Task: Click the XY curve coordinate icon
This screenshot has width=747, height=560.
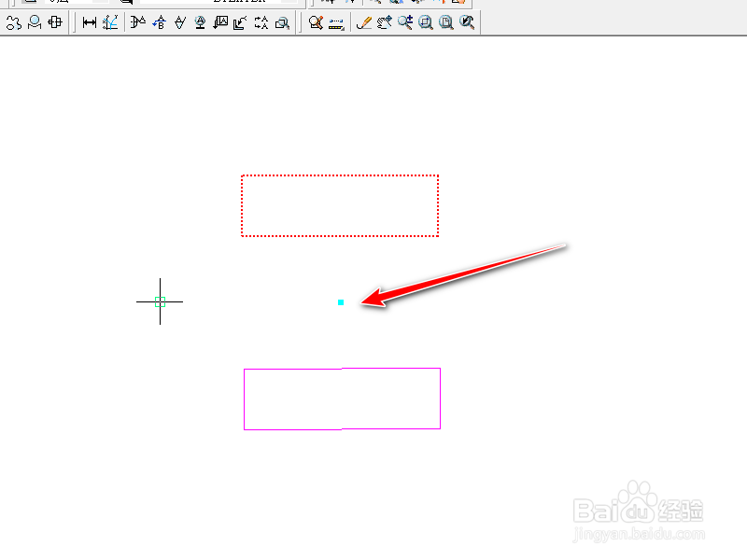Action: pos(110,22)
